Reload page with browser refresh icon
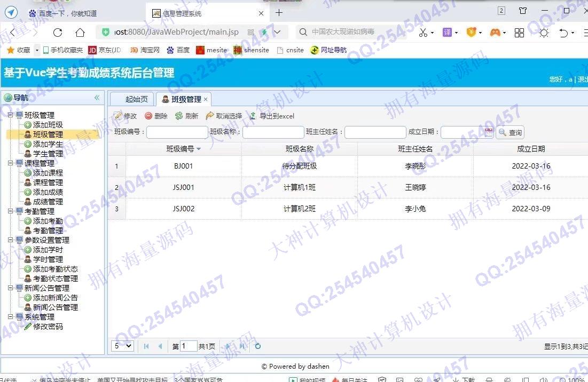588x382 pixels. [x=58, y=33]
